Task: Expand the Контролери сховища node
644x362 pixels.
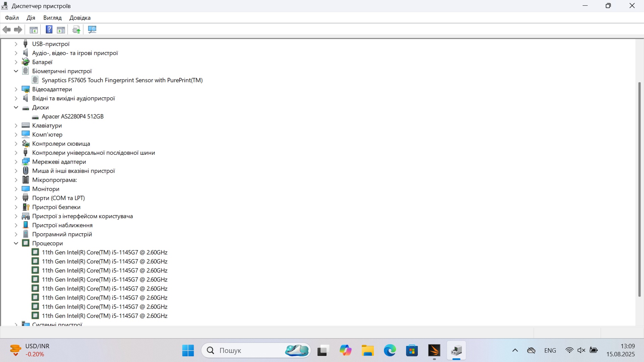Action: [16, 143]
